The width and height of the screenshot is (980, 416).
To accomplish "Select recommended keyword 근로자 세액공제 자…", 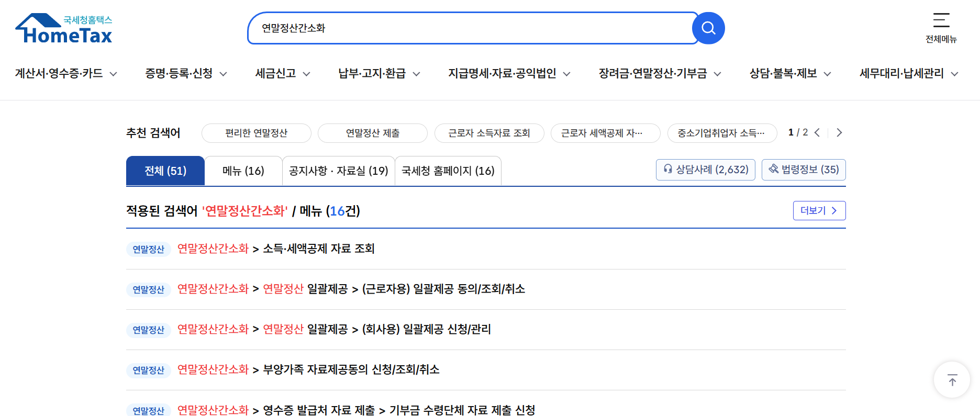I will [606, 133].
